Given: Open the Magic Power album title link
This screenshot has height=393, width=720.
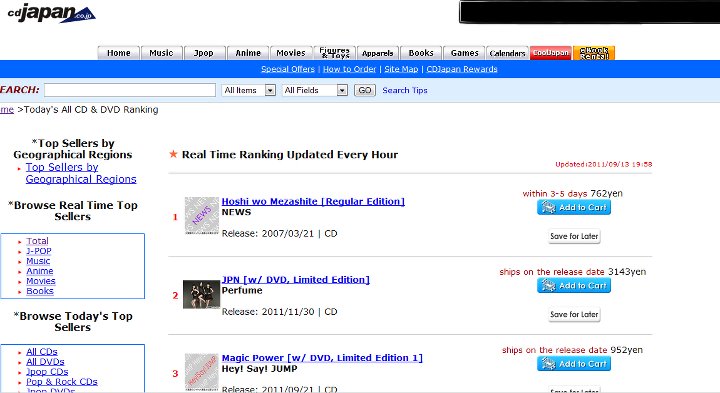Looking at the screenshot, I should [x=322, y=358].
